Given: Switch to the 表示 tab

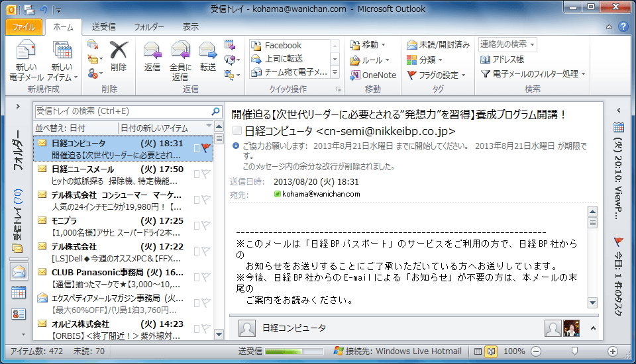Looking at the screenshot, I should 190,27.
